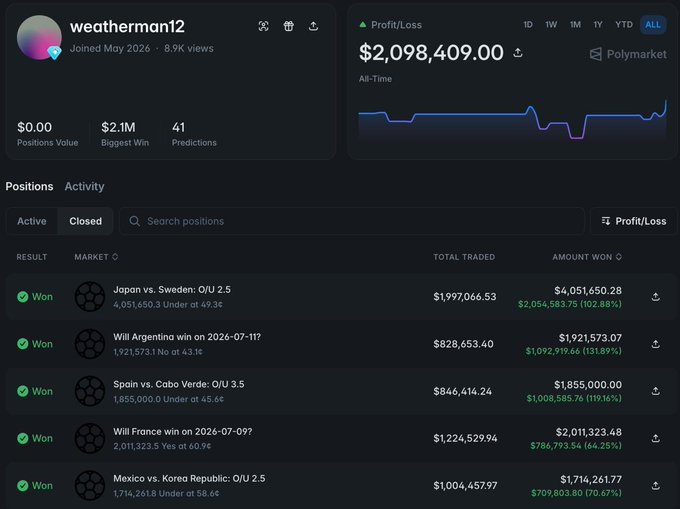Click the TOTAL TRADED column header
The image size is (680, 509).
(464, 257)
